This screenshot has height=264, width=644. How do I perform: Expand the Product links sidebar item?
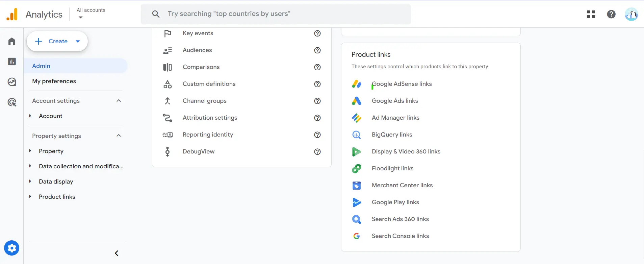click(x=30, y=196)
